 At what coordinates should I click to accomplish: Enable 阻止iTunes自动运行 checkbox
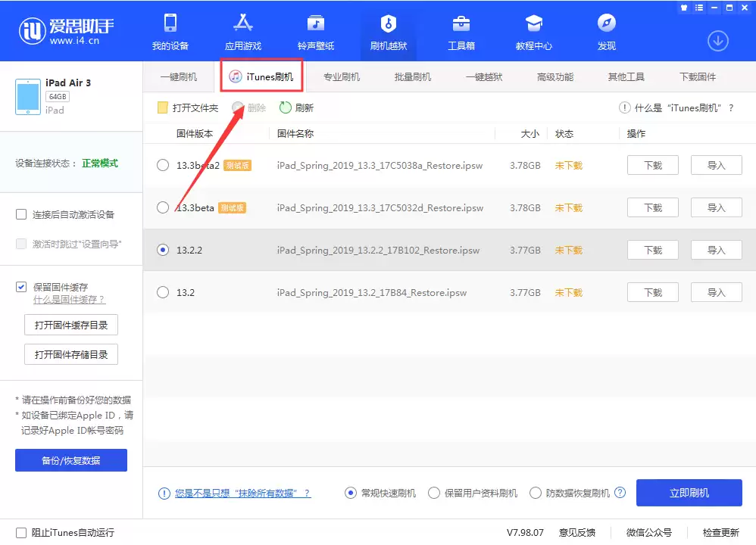[21, 532]
